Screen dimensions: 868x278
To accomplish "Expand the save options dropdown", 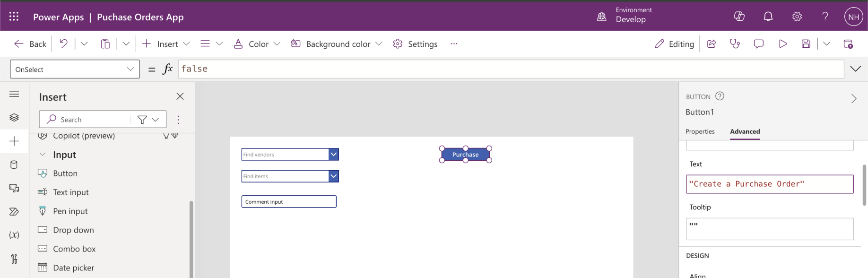I will click(x=826, y=43).
